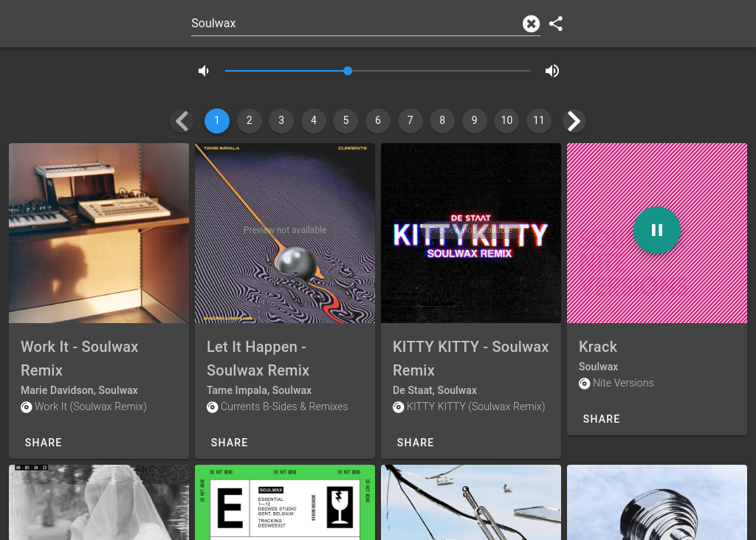This screenshot has width=756, height=540.
Task: Click album disc icon beside KITTY KITTY (Soulwax Remix)
Action: coord(399,407)
